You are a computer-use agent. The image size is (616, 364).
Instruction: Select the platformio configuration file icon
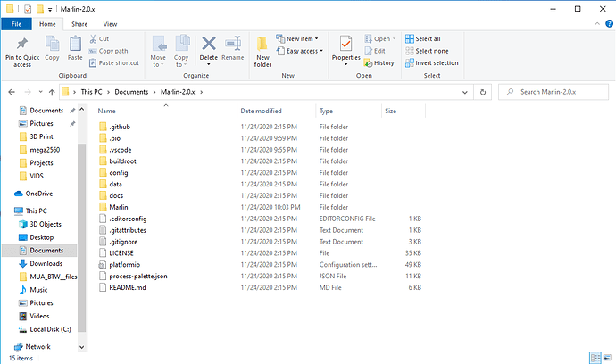point(103,265)
